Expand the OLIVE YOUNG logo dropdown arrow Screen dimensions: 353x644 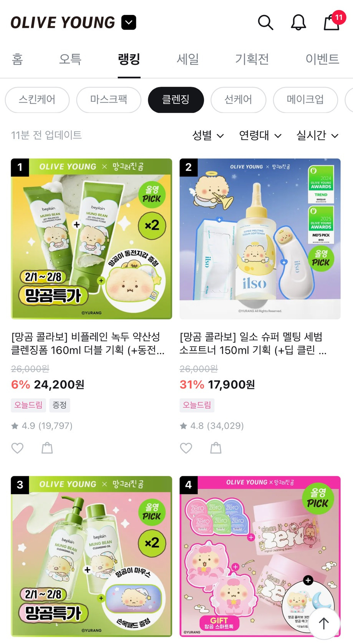[x=129, y=22]
